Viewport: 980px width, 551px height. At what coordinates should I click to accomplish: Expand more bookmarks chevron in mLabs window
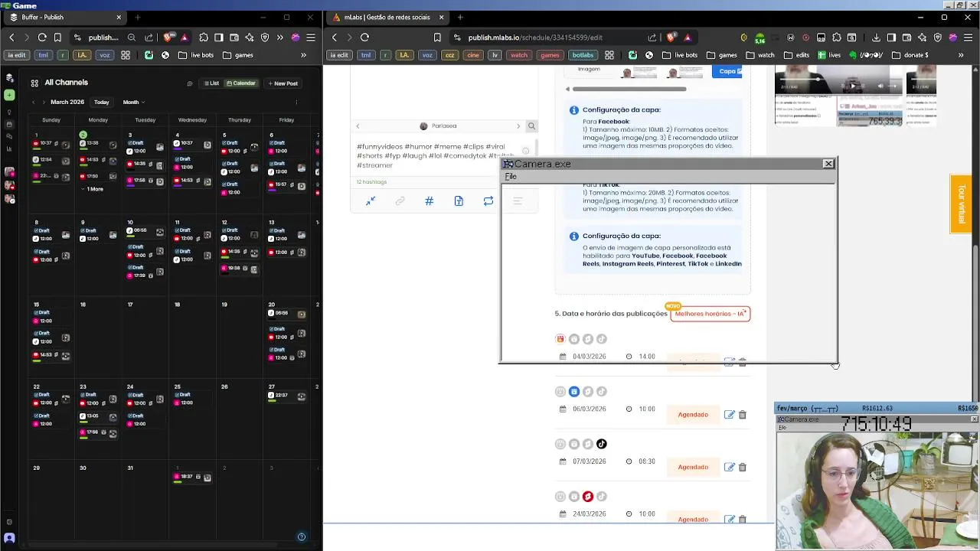click(961, 55)
